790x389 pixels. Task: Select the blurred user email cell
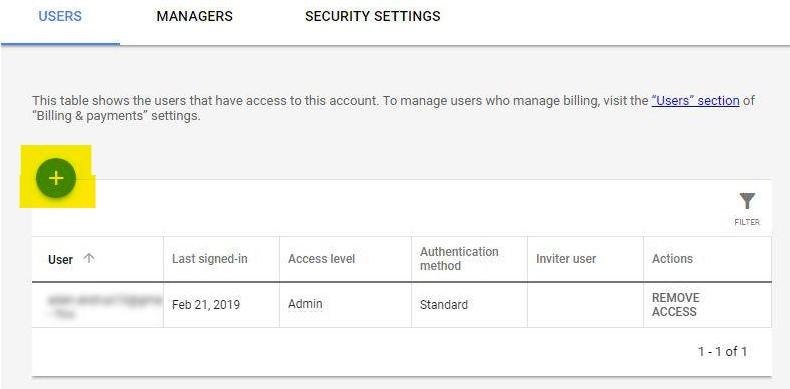[97, 305]
